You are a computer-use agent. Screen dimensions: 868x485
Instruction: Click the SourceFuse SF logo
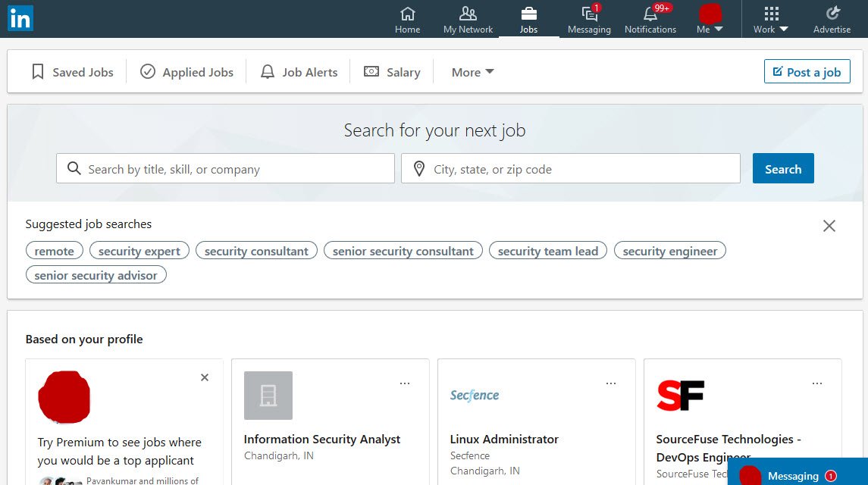tap(680, 396)
